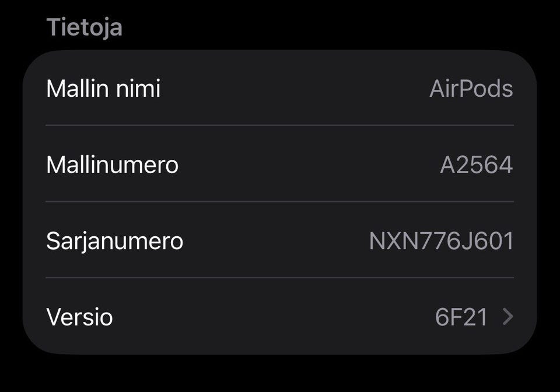Click divider between Mallin nimi and Mallinumero
This screenshot has width=560, height=392.
(280, 125)
